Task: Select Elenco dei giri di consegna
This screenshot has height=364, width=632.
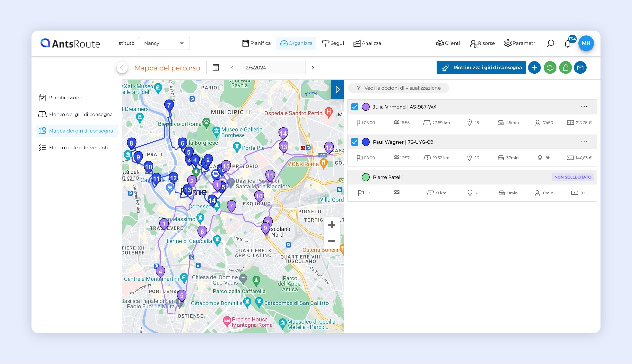Action: click(x=81, y=114)
